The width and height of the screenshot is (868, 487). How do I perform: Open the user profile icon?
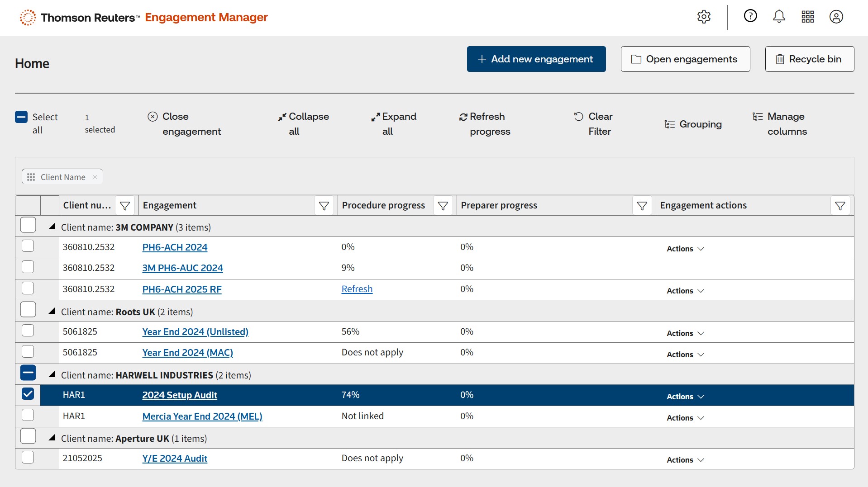[836, 17]
